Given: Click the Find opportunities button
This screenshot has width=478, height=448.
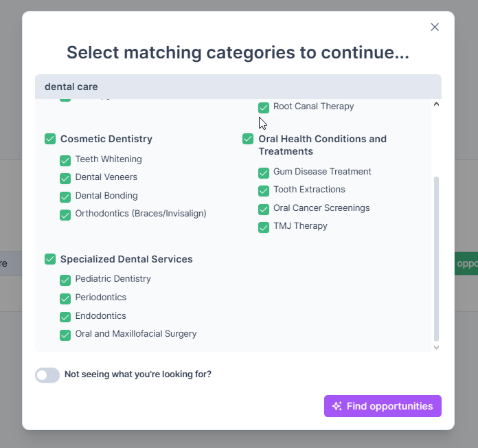Looking at the screenshot, I should click(383, 406).
